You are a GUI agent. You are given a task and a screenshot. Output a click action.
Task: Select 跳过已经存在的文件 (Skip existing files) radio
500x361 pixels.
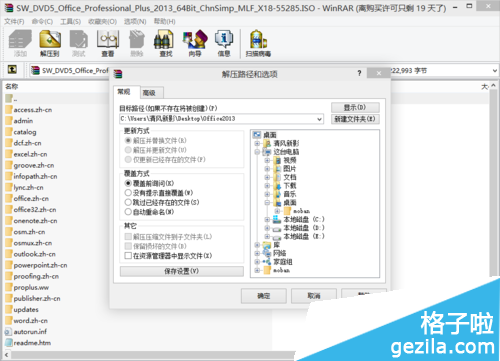click(128, 202)
